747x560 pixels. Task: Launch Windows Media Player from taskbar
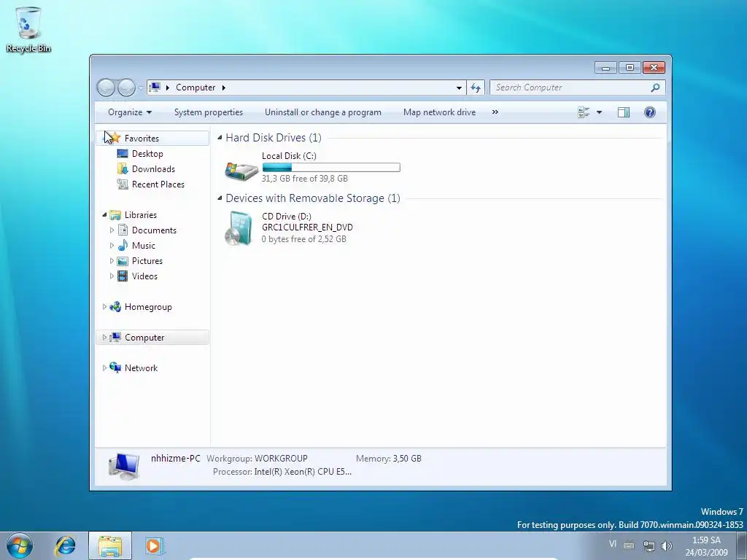coord(155,545)
